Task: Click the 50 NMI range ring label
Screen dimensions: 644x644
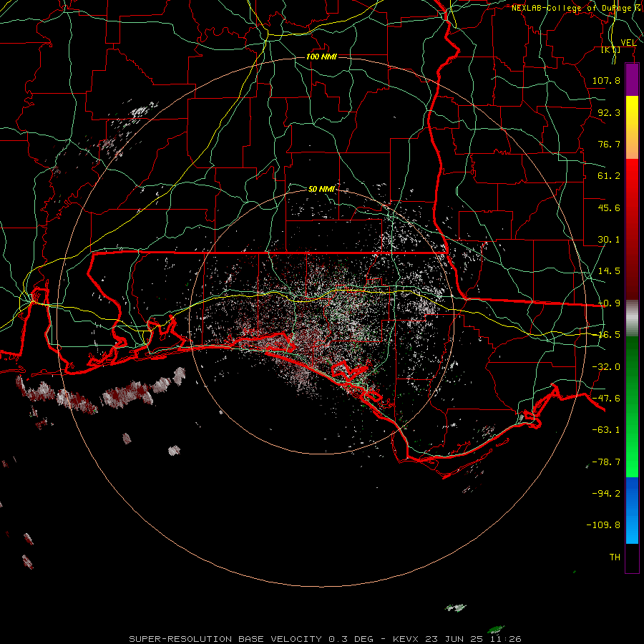Action: (321, 190)
